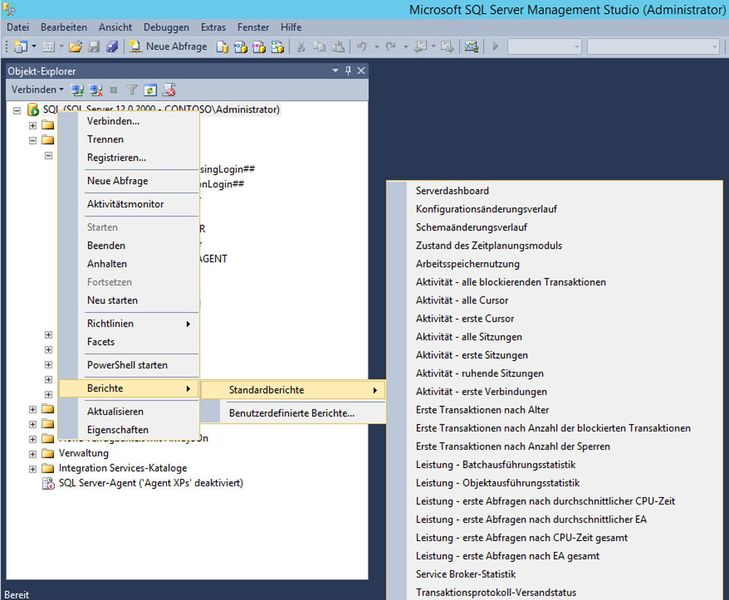The height and width of the screenshot is (600, 729).
Task: Click Connect Object Explorer icon beside Verbinden
Action: coord(78,90)
